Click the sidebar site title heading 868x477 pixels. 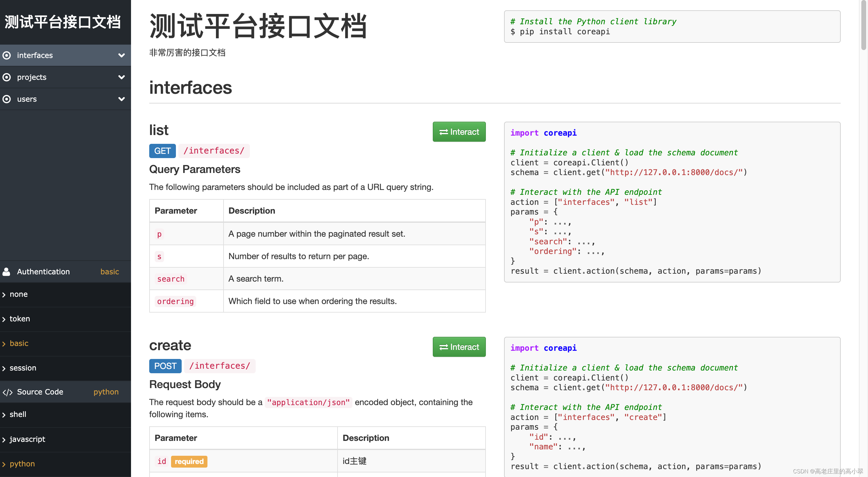(63, 22)
